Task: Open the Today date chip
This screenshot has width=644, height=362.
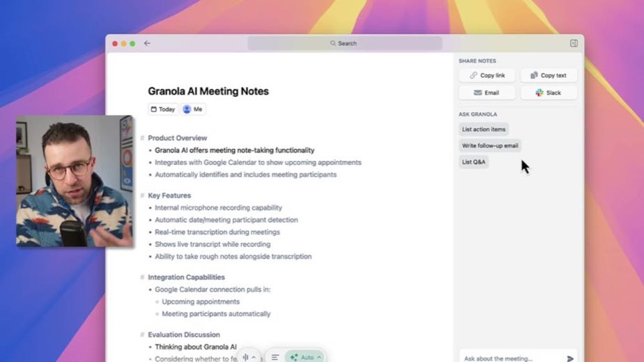Action: (x=163, y=109)
